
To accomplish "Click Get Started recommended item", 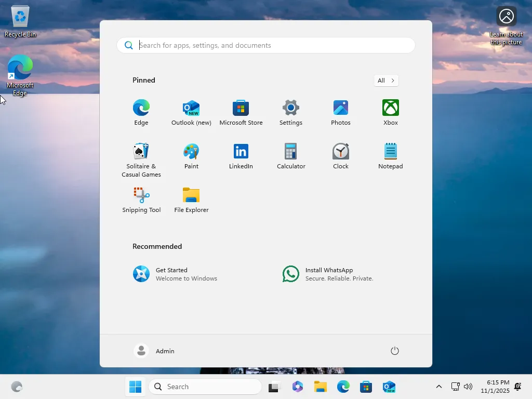I will coord(175,274).
